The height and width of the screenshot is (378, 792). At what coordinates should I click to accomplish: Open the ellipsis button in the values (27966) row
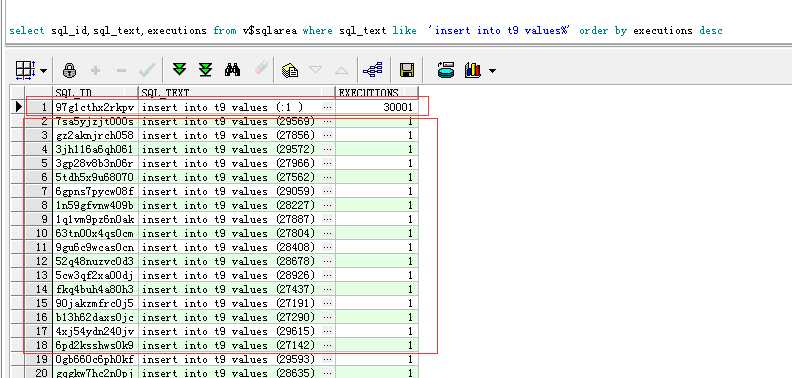(328, 164)
